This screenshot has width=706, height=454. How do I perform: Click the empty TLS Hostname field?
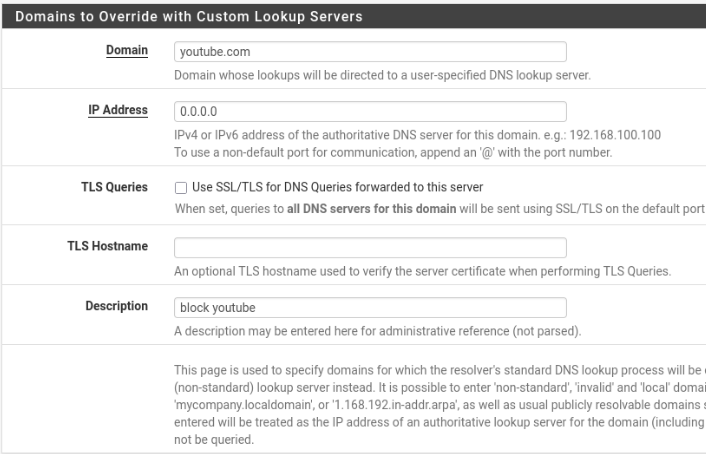point(370,248)
